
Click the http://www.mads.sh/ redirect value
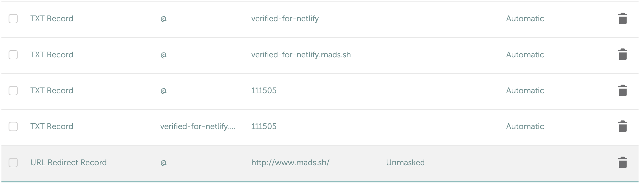pyautogui.click(x=290, y=162)
